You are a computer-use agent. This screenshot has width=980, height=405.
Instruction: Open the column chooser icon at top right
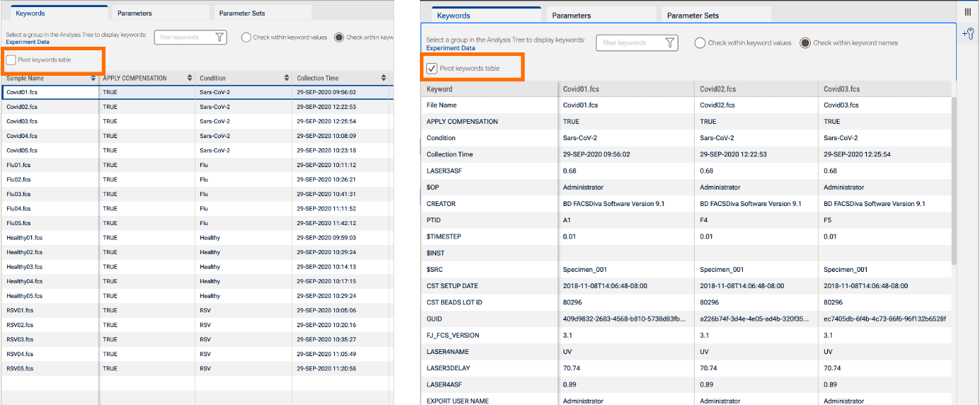[x=968, y=12]
